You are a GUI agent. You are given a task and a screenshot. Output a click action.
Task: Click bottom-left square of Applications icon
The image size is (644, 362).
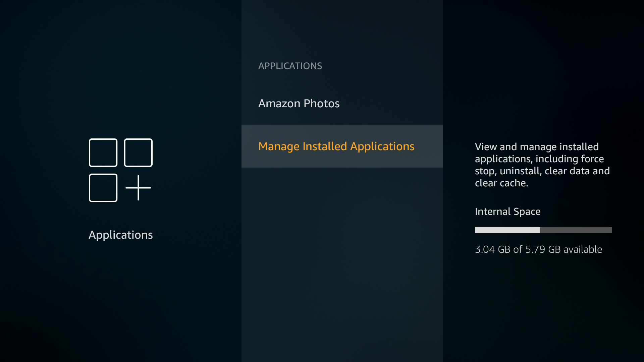click(x=103, y=188)
